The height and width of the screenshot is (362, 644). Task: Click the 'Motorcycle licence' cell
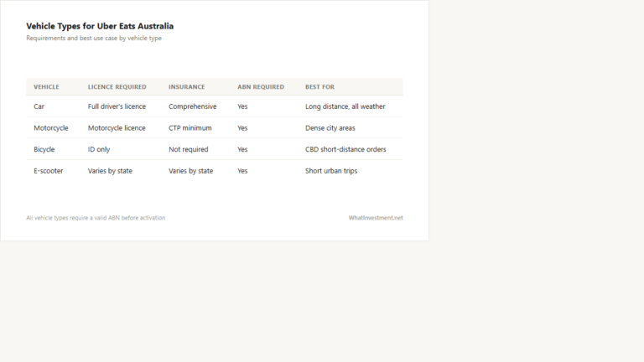tap(117, 128)
